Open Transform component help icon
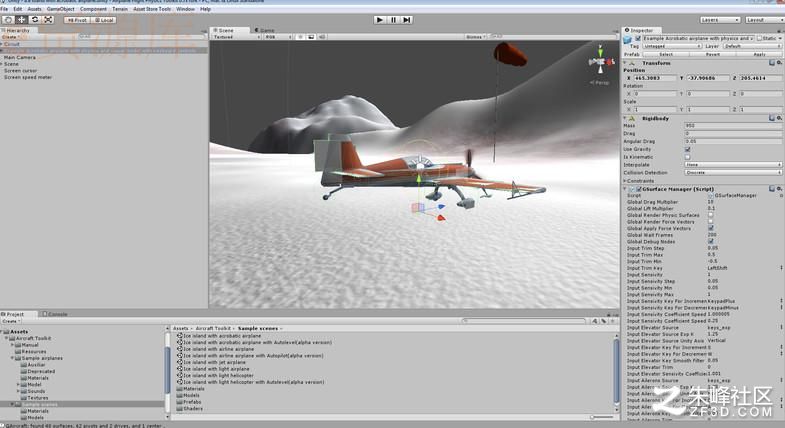Viewport: 785px width, 428px height. tap(772, 63)
